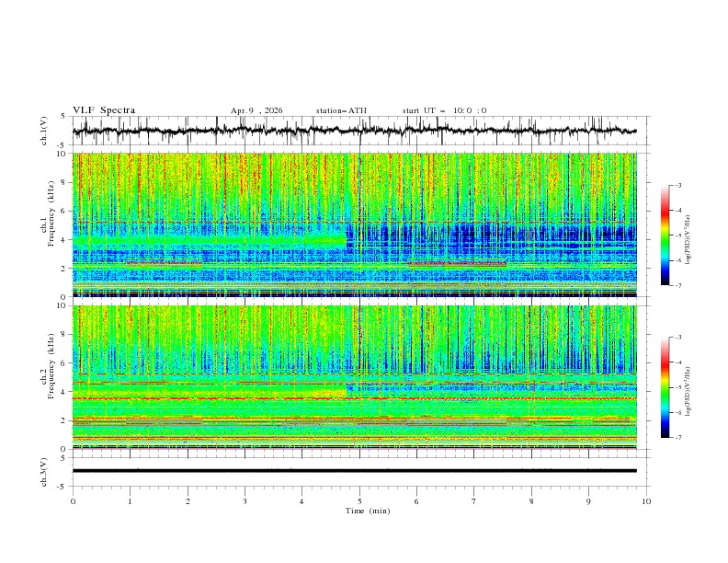Select the ch.1 voltage waveform trace panel
The height and width of the screenshot is (563, 728).
pos(361,131)
